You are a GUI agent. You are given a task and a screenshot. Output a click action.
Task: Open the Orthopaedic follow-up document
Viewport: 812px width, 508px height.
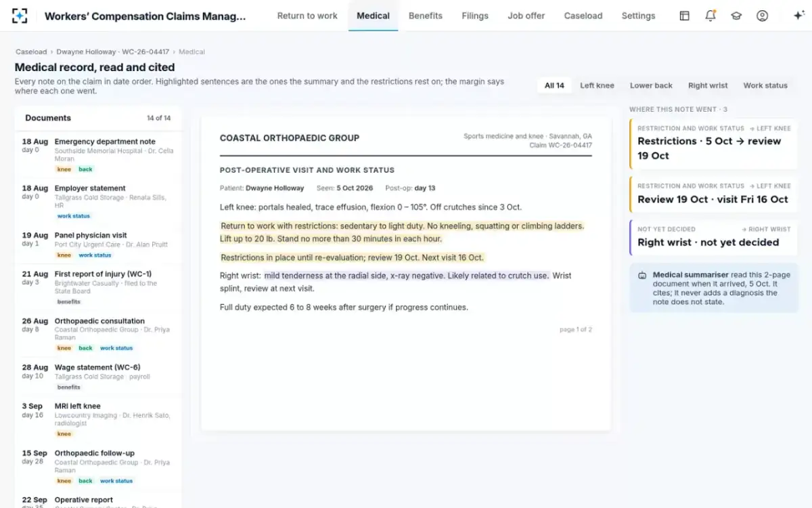point(98,466)
